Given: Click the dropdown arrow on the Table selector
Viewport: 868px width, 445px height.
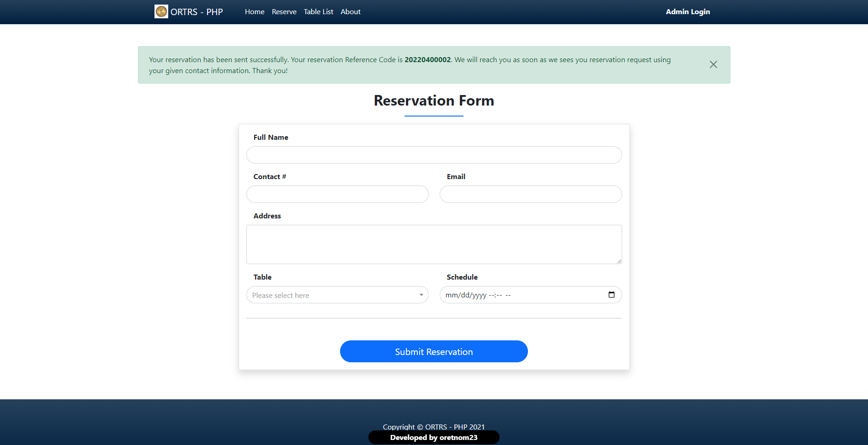Looking at the screenshot, I should point(421,295).
